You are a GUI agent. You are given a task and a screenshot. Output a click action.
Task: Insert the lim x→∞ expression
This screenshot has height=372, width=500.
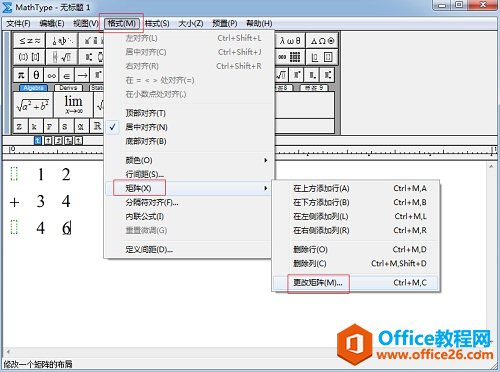73,105
